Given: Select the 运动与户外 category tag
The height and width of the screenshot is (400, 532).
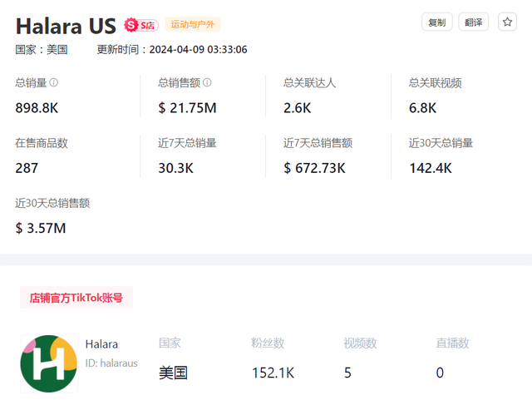Looking at the screenshot, I should tap(193, 24).
